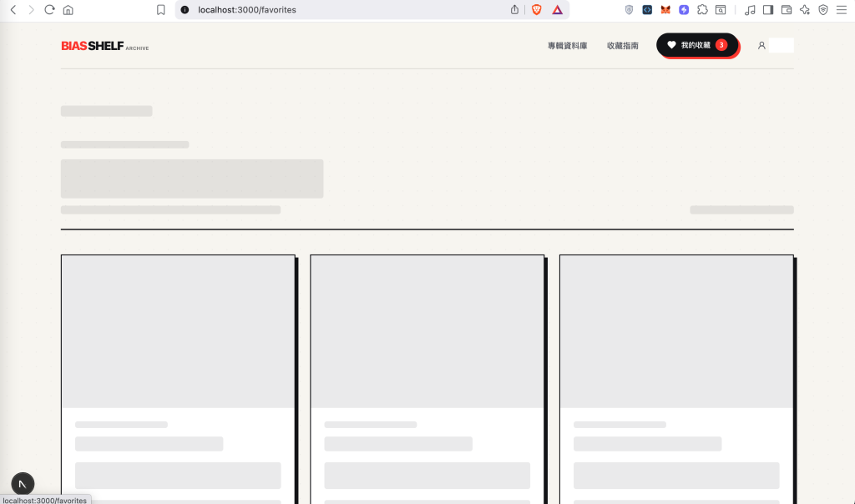Open the blue code-brackets extension

coord(647,10)
